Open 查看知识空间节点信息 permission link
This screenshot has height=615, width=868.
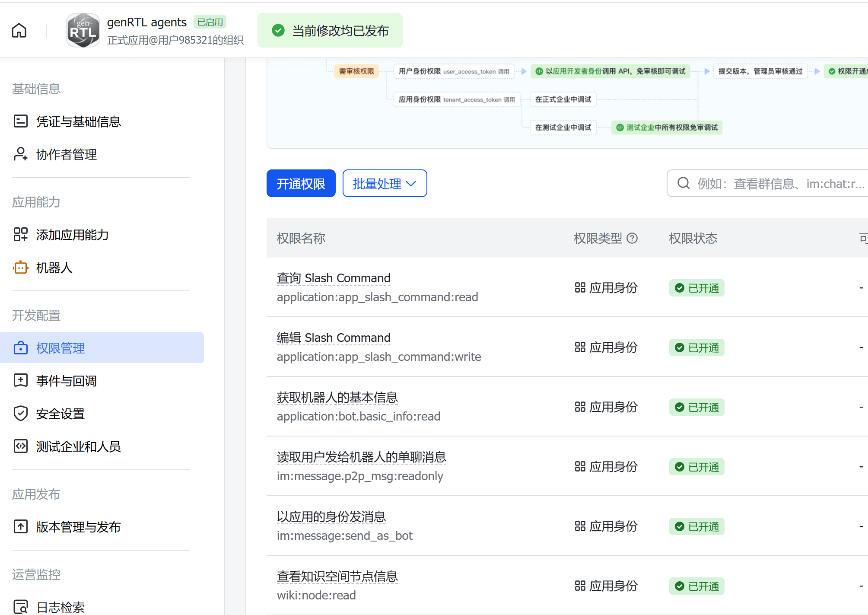[x=337, y=576]
